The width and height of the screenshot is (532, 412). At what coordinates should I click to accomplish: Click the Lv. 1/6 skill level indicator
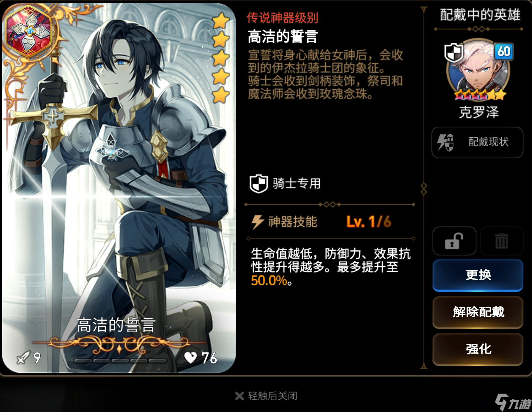(369, 222)
